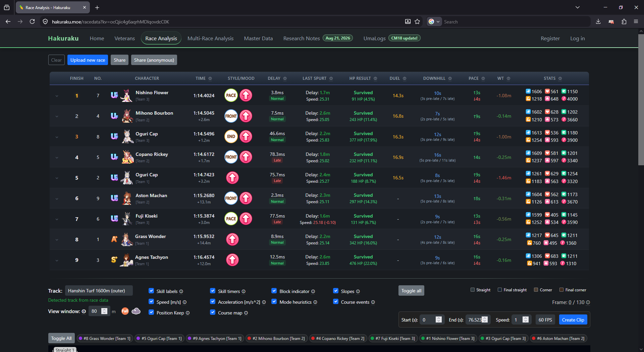This screenshot has height=352, width=644.
Task: Click the DOWNHILL column info icon
Action: tap(450, 78)
